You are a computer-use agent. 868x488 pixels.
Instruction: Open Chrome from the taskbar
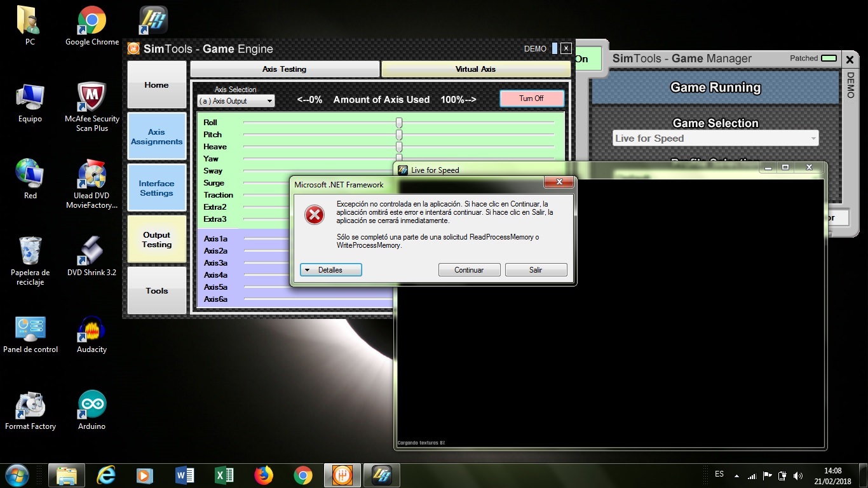[x=303, y=475]
